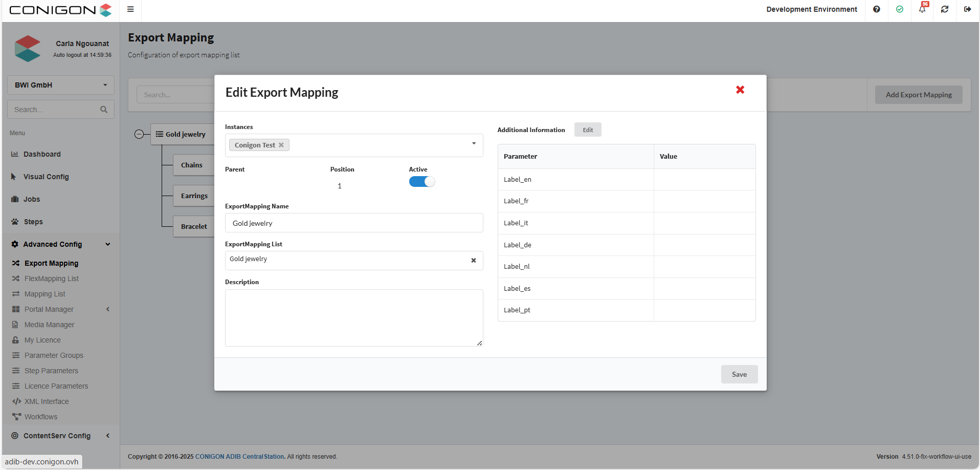Open the BWI GmbH company dropdown

click(x=61, y=85)
